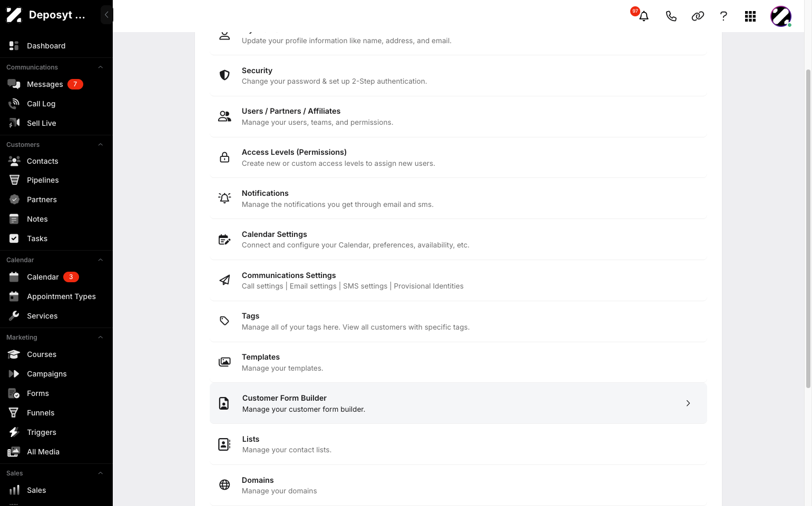
Task: Open Calendar Settings title link
Action: coord(275,234)
